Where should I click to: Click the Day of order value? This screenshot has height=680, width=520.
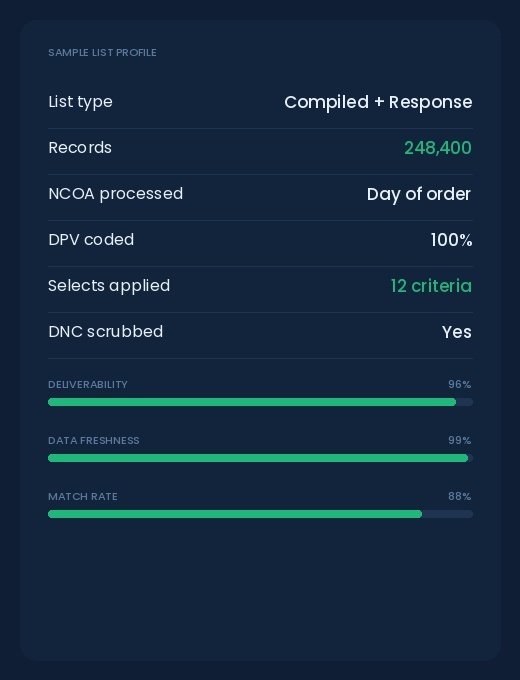419,194
